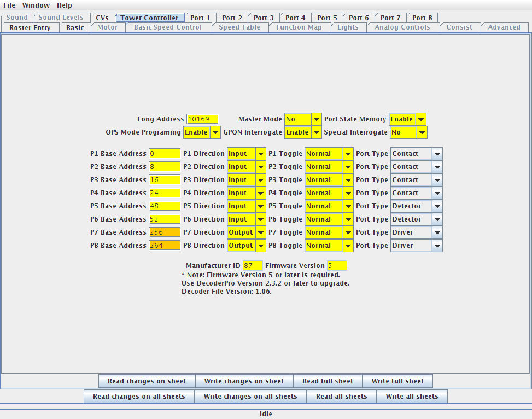Expand the Port State Memory dropdown
The height and width of the screenshot is (419, 532).
pyautogui.click(x=407, y=119)
